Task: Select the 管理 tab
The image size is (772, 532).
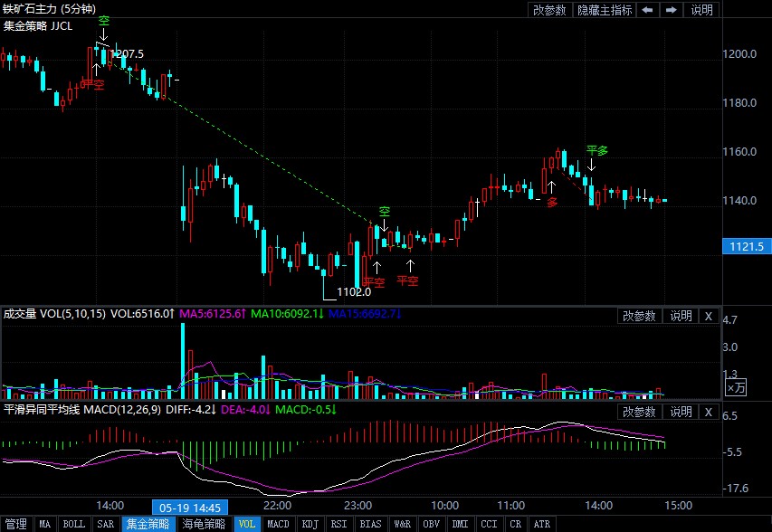Action: coord(16,524)
